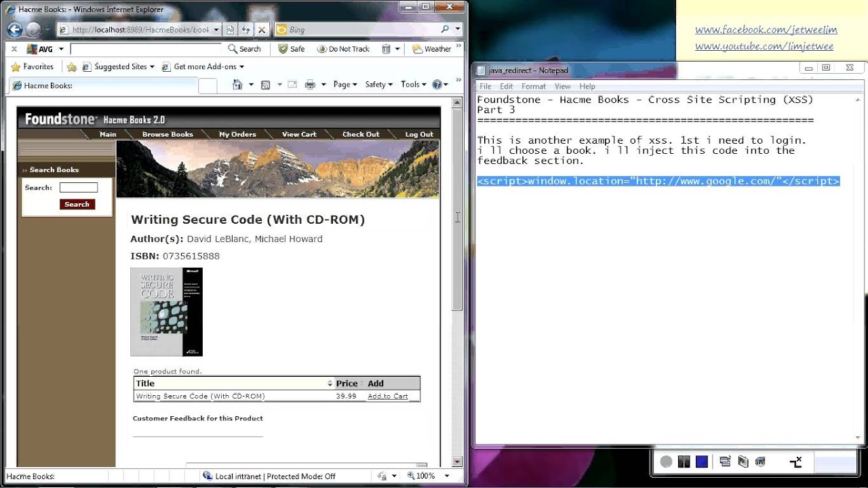Open Favorites star button
Viewport: 868px width, 488px height.
32,66
